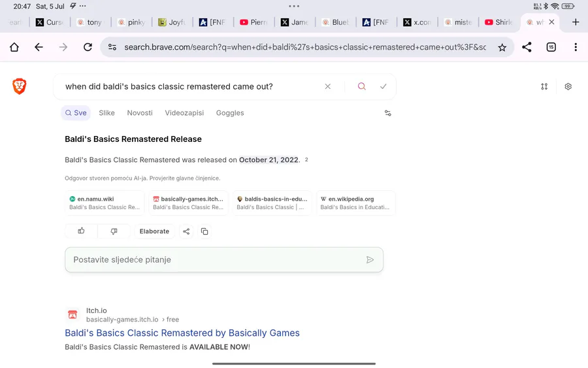Bookmark page with the star icon

[x=502, y=47]
